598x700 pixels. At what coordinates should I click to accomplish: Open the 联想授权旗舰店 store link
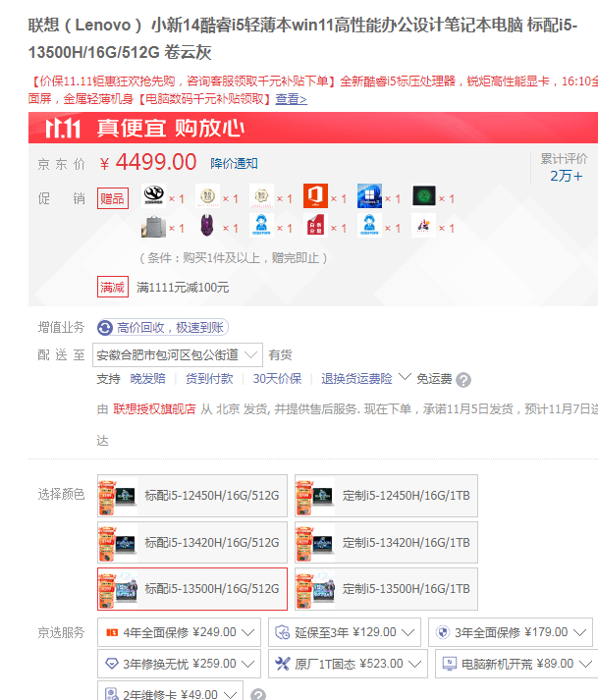(x=154, y=408)
